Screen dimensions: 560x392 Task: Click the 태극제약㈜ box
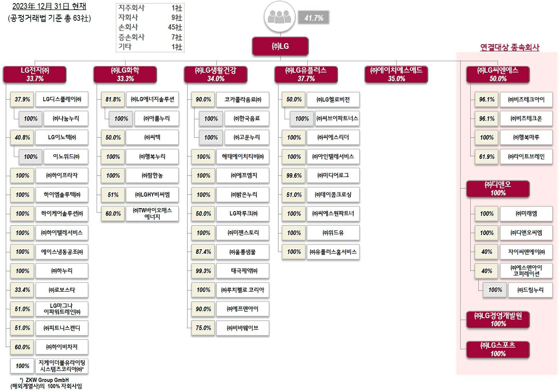tap(243, 271)
